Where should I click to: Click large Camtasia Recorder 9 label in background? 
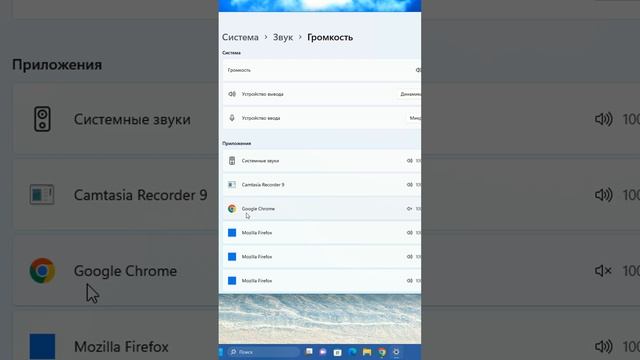pyautogui.click(x=140, y=195)
